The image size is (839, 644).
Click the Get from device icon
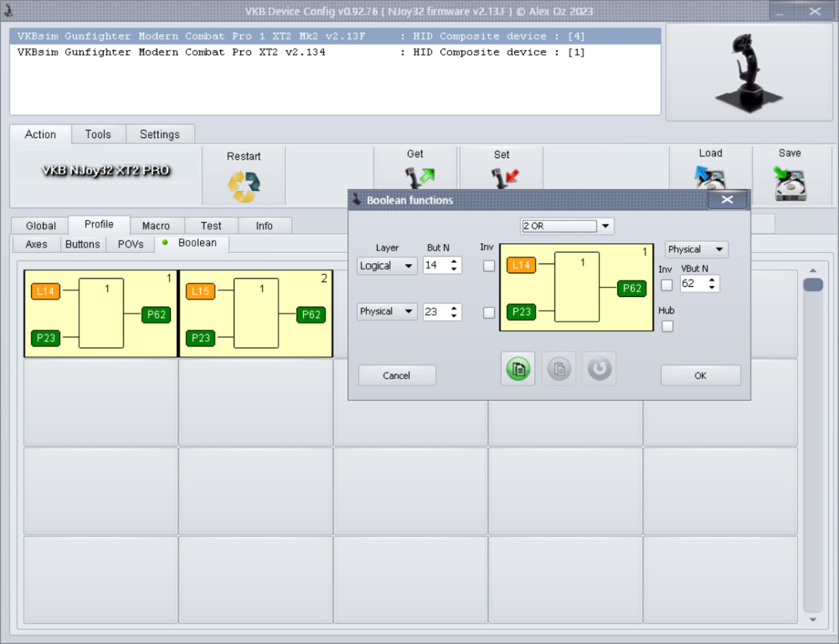pyautogui.click(x=419, y=176)
